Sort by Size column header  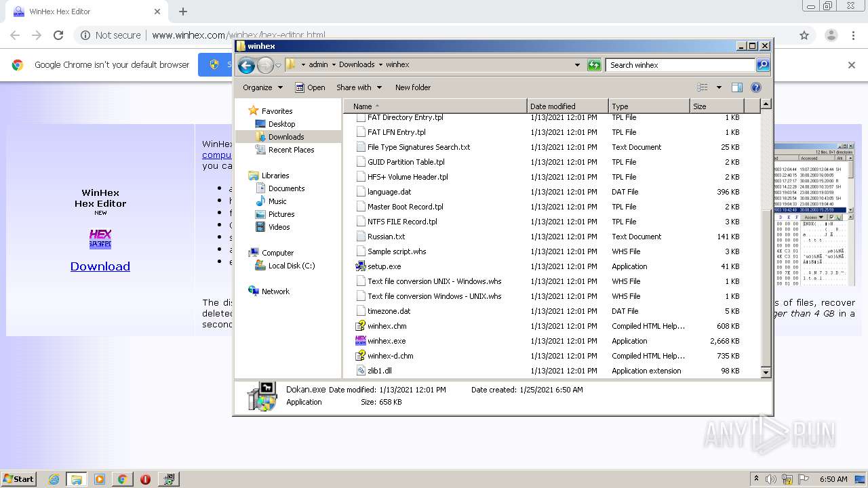(x=717, y=106)
